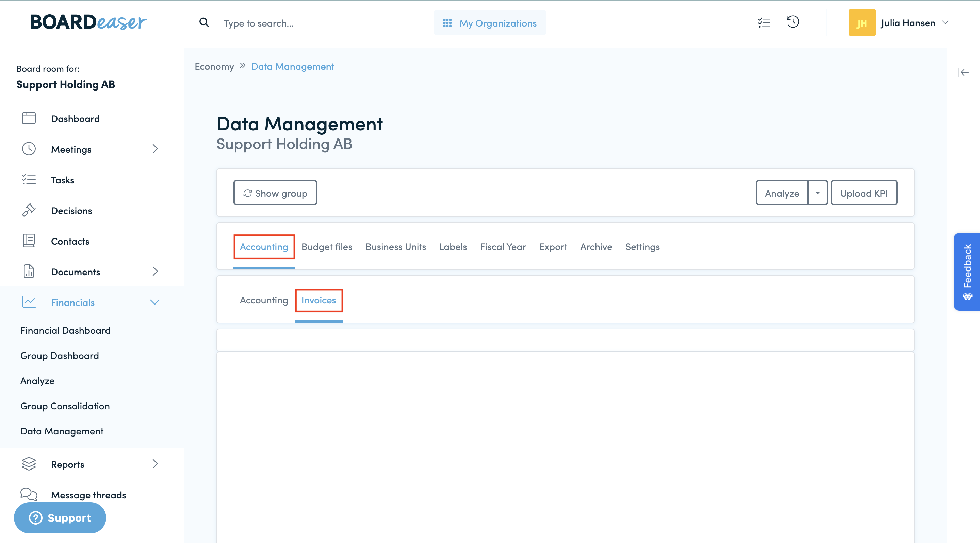Open the Settings tab
Image resolution: width=980 pixels, height=543 pixels.
coord(642,247)
